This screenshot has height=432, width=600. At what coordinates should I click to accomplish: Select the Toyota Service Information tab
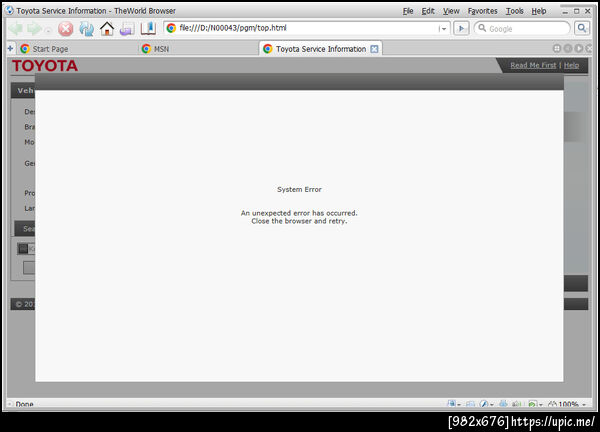click(321, 49)
